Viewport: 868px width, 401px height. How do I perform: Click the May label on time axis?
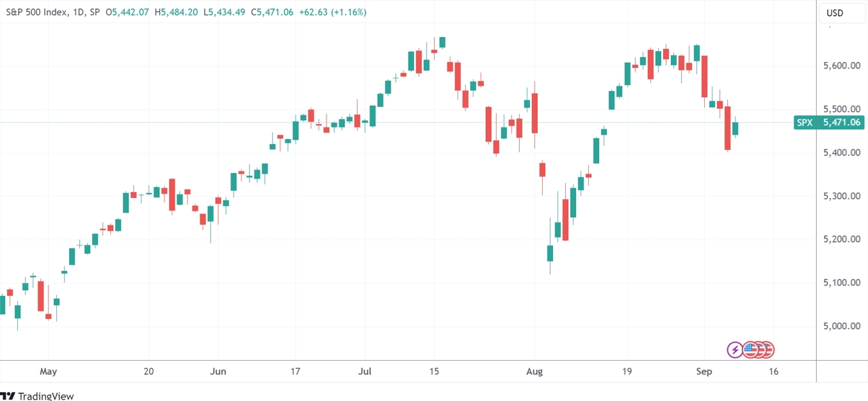pos(48,372)
